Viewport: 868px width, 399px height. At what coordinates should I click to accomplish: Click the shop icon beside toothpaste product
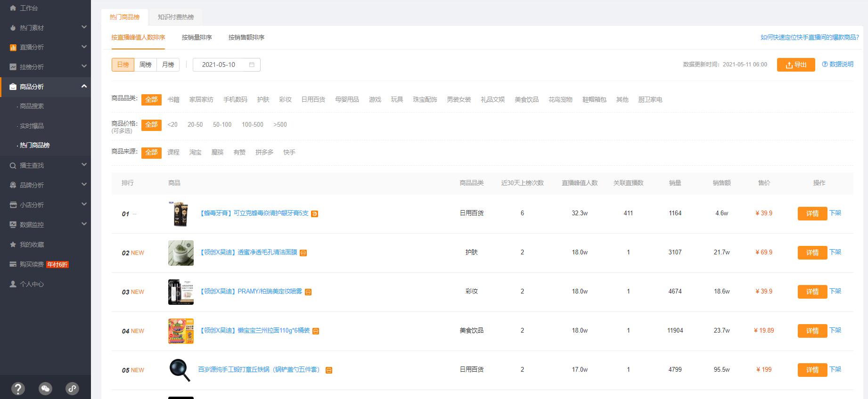315,214
